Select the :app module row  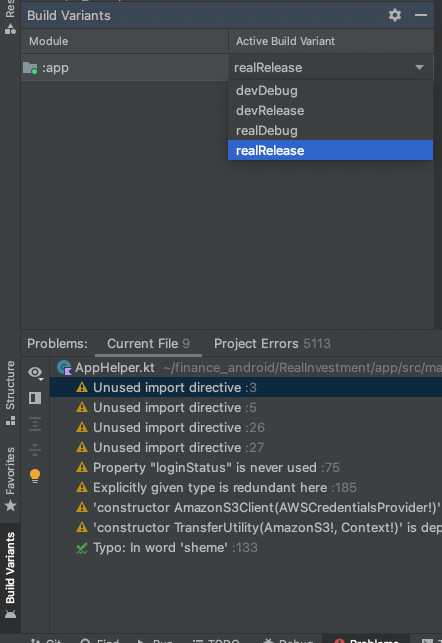124,68
